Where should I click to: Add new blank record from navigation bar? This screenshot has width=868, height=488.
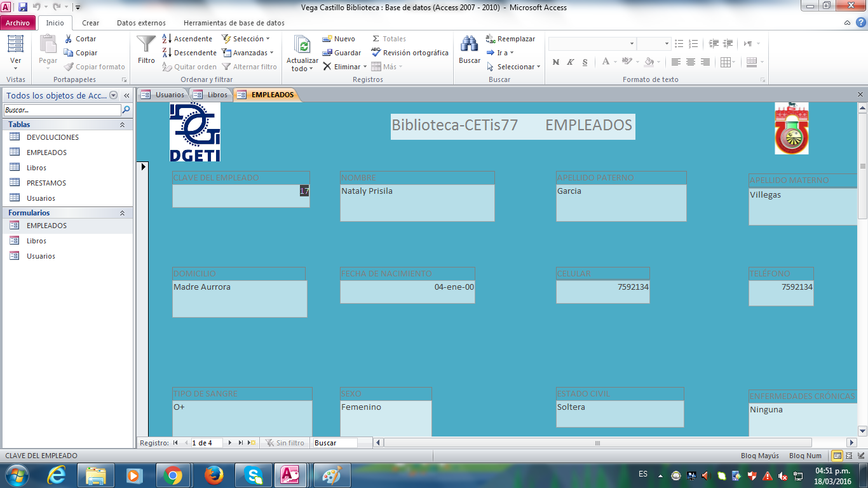point(252,443)
